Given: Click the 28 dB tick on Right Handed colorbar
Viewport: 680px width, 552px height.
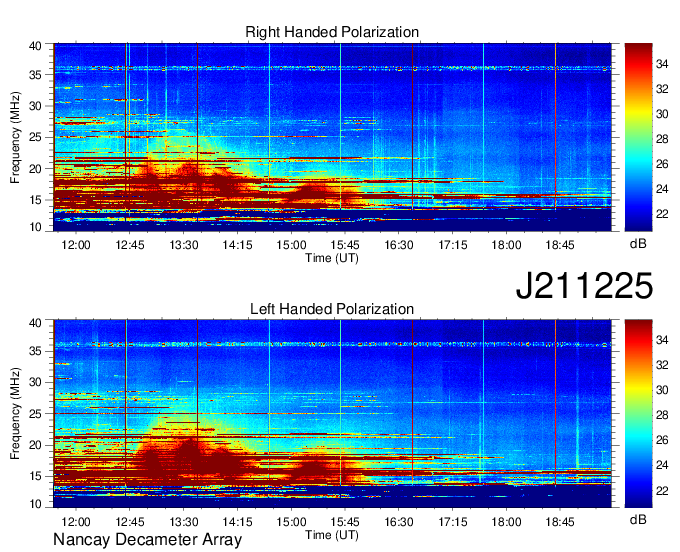Looking at the screenshot, I should pyautogui.click(x=662, y=139).
